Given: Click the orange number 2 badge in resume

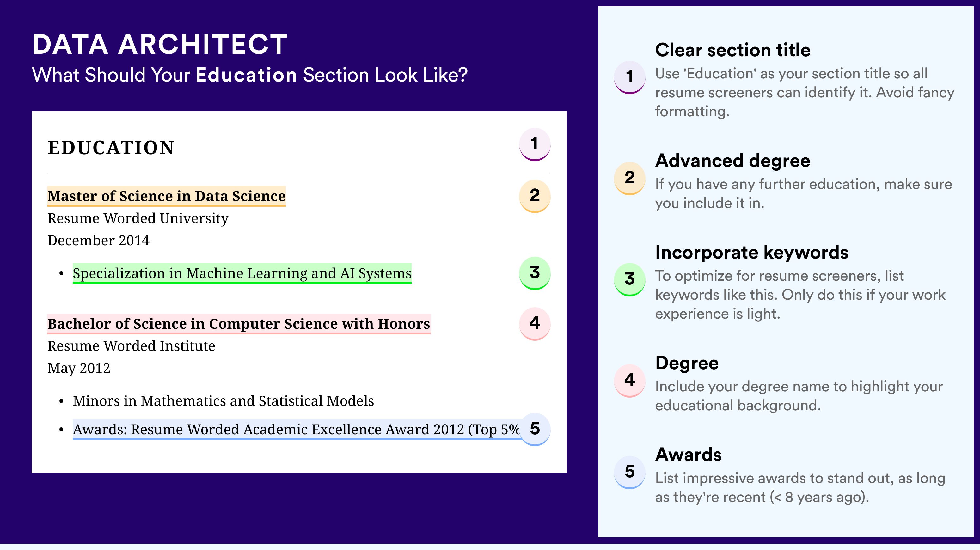Looking at the screenshot, I should point(535,196).
